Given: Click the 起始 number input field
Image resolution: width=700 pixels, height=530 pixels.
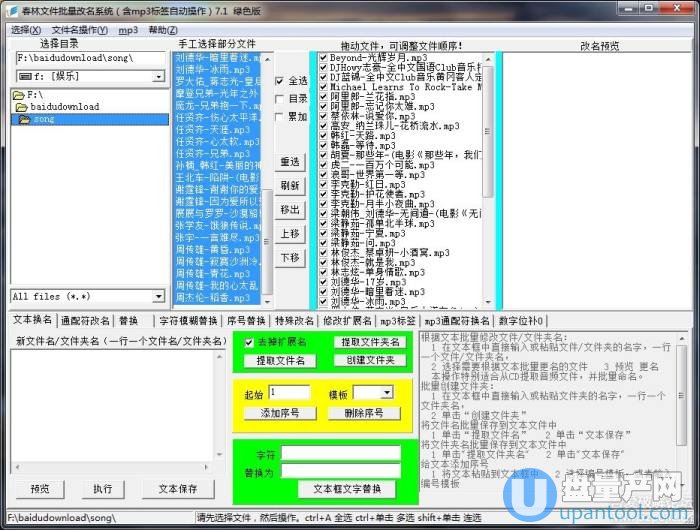Looking at the screenshot, I should (x=289, y=392).
